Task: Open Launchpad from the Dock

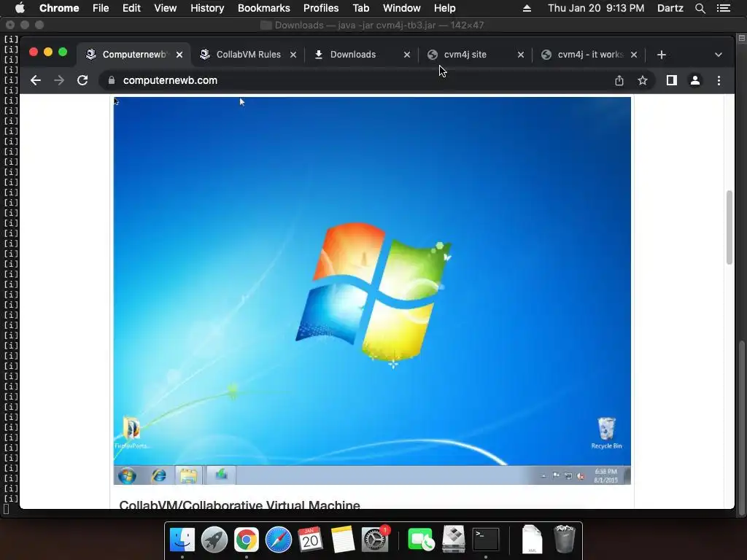Action: coord(214,540)
